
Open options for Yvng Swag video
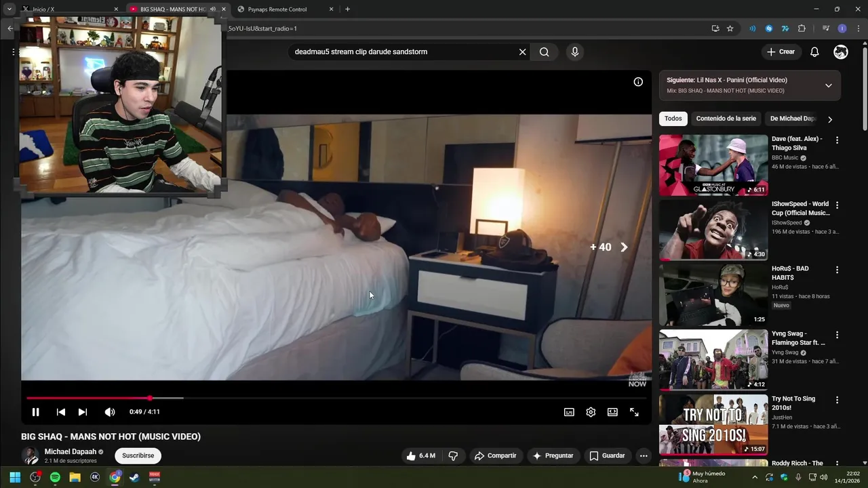pos(837,335)
